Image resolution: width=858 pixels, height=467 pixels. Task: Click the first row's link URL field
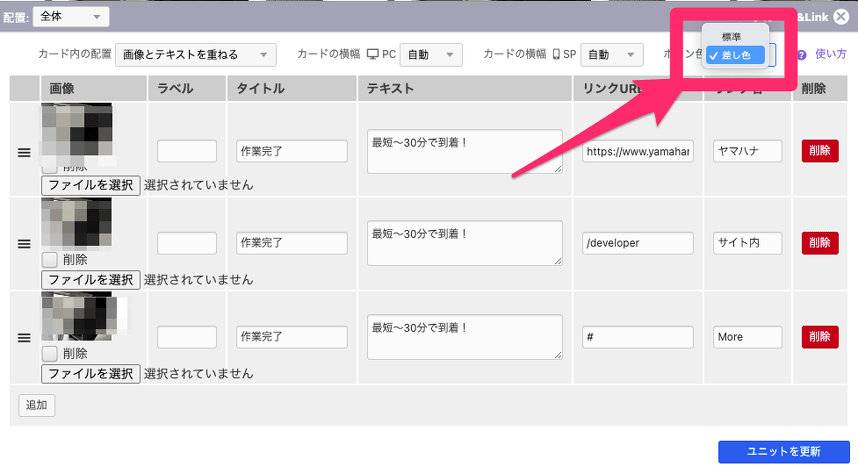point(637,151)
